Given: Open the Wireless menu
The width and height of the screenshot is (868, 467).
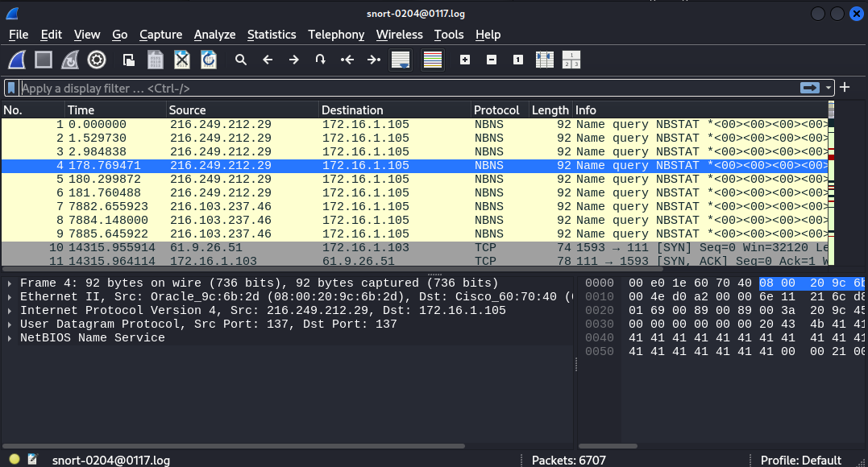Looking at the screenshot, I should pyautogui.click(x=399, y=35).
